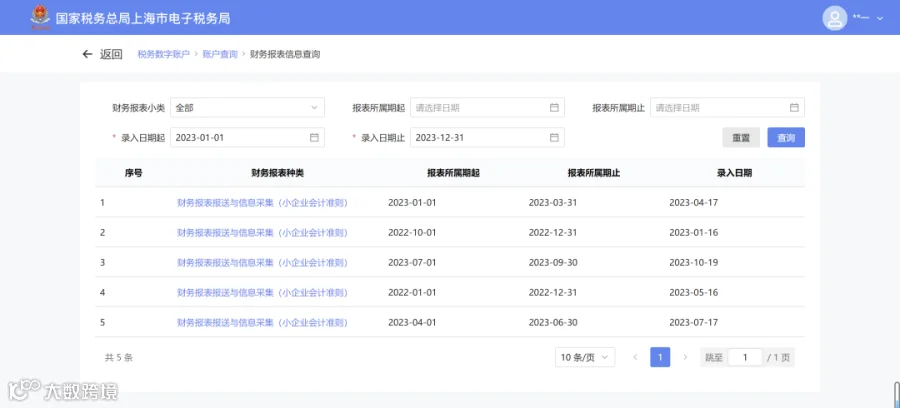The height and width of the screenshot is (408, 900).
Task: Select the 2023-07-01 period start cell
Action: coord(412,262)
